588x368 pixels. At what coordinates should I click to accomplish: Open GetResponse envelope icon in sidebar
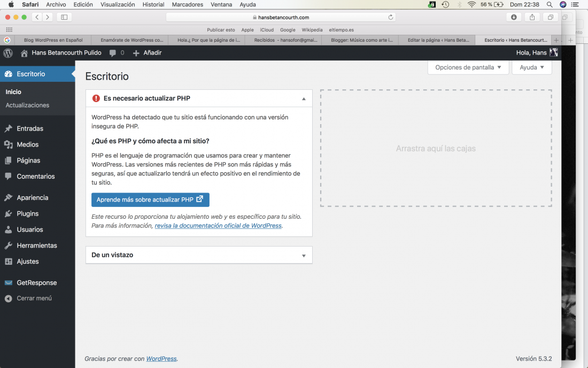(8, 283)
